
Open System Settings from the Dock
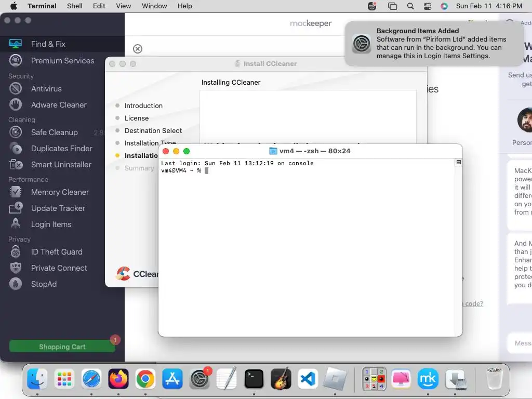[x=199, y=379]
